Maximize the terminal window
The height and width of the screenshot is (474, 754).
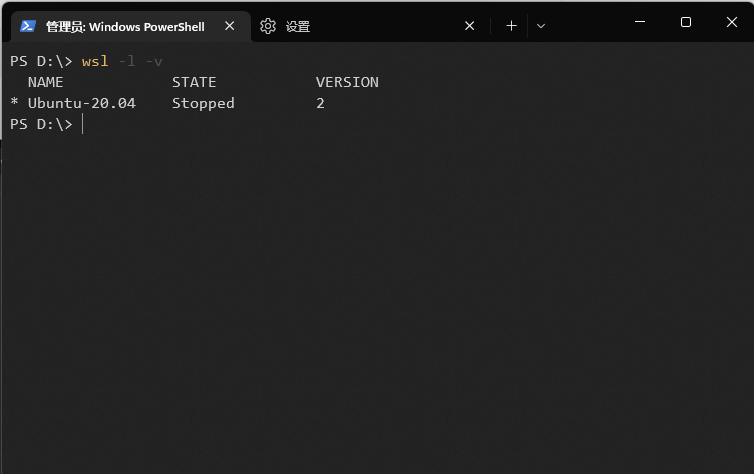[x=686, y=22]
